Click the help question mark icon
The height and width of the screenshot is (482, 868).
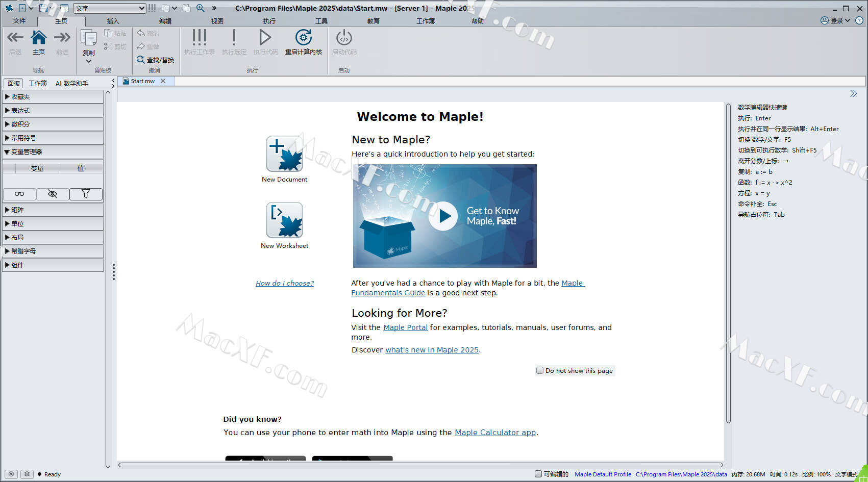[859, 20]
